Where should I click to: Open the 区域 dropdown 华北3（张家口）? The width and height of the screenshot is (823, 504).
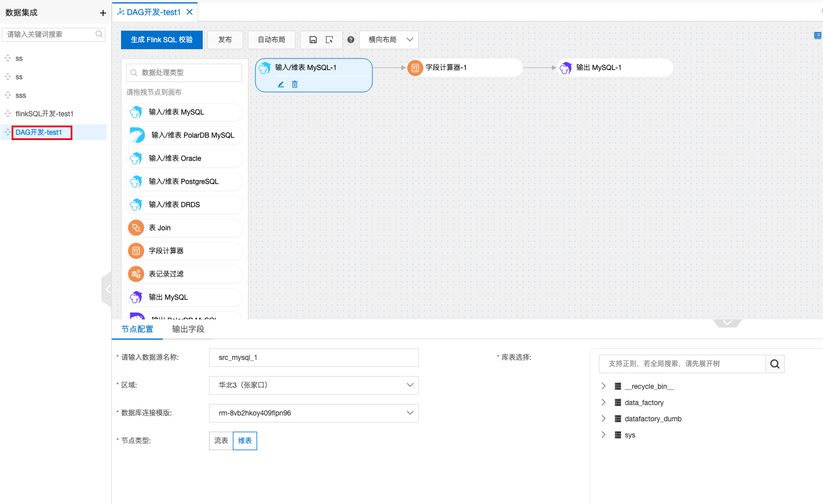point(314,385)
